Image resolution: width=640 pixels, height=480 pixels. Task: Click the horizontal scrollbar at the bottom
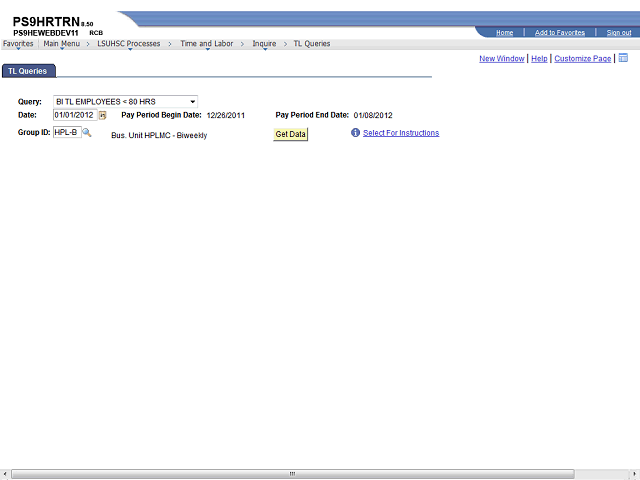290,474
